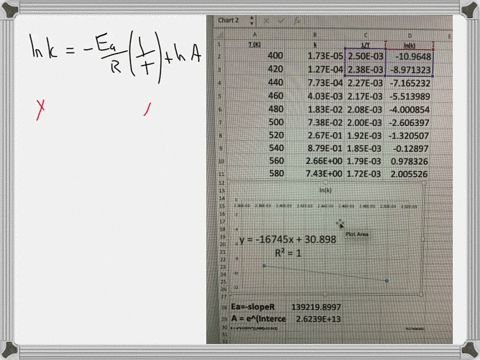Viewport: 480px width, 360px height.
Task: Select the ln(k) value -2.606397
Action: click(409, 123)
